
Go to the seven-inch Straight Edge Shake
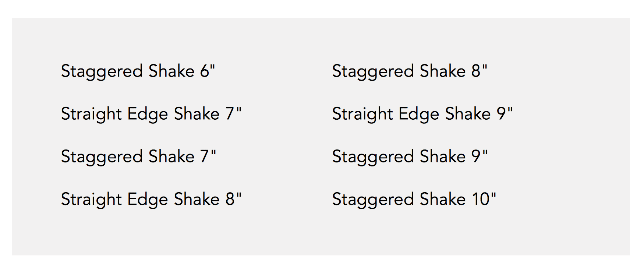point(151,114)
